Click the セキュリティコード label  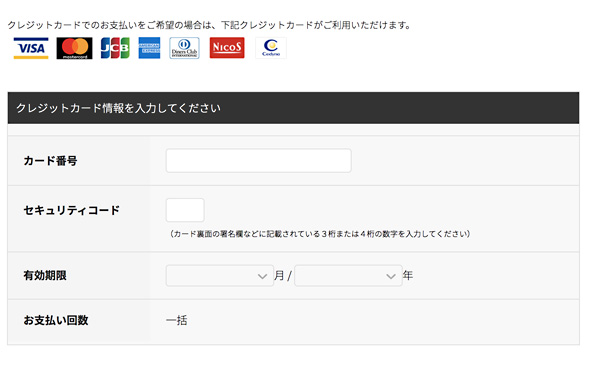point(71,210)
